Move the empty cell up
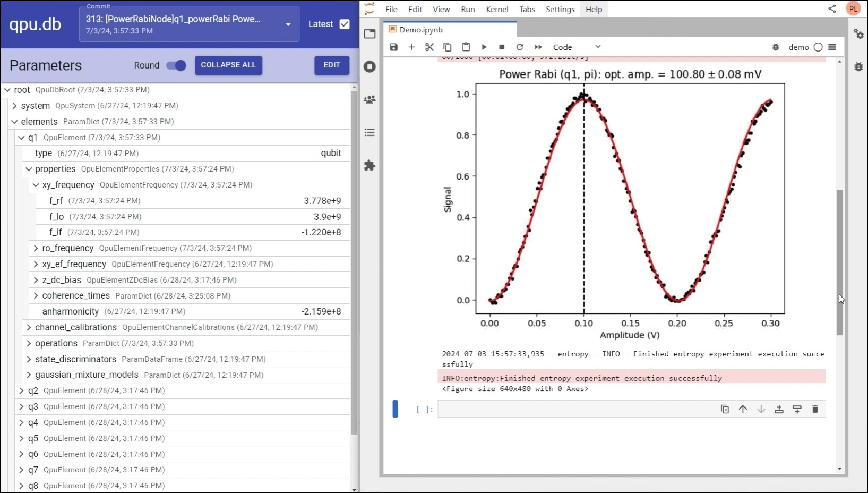 (743, 409)
